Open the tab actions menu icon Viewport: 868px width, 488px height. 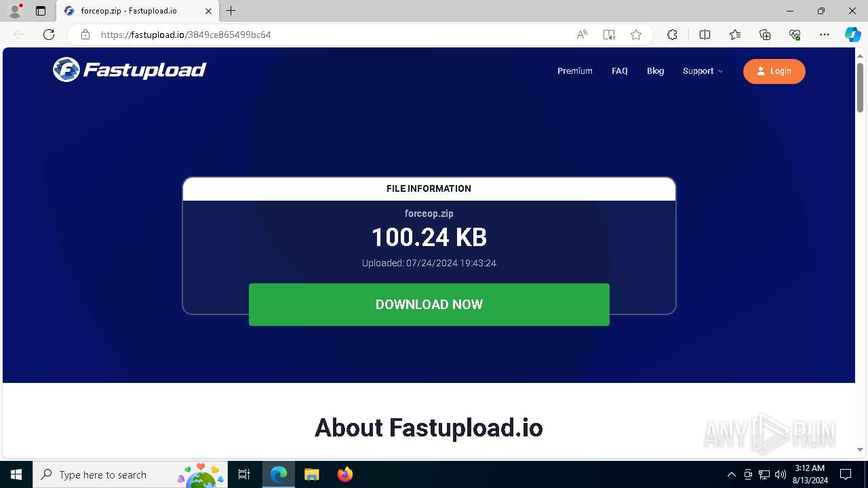pos(41,11)
